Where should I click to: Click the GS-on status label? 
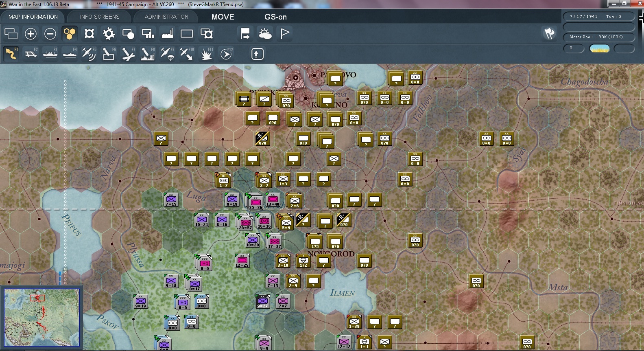click(x=275, y=17)
